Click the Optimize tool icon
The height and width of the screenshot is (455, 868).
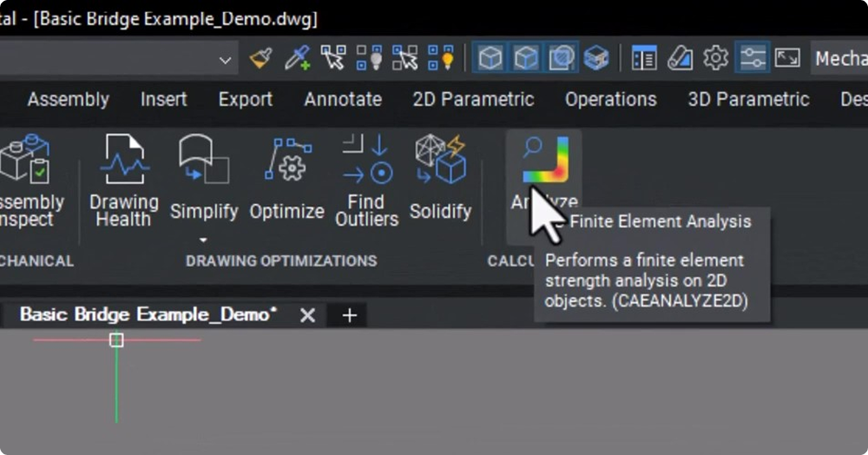[x=287, y=160]
